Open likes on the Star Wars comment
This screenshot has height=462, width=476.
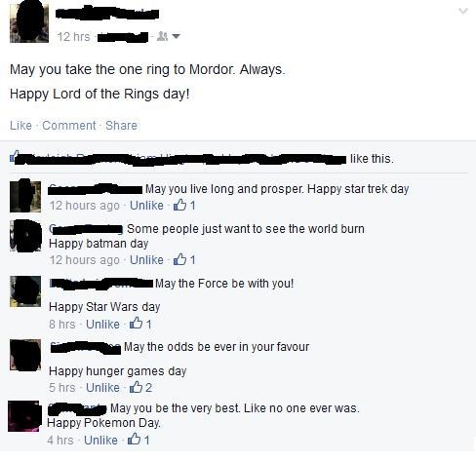(140, 324)
